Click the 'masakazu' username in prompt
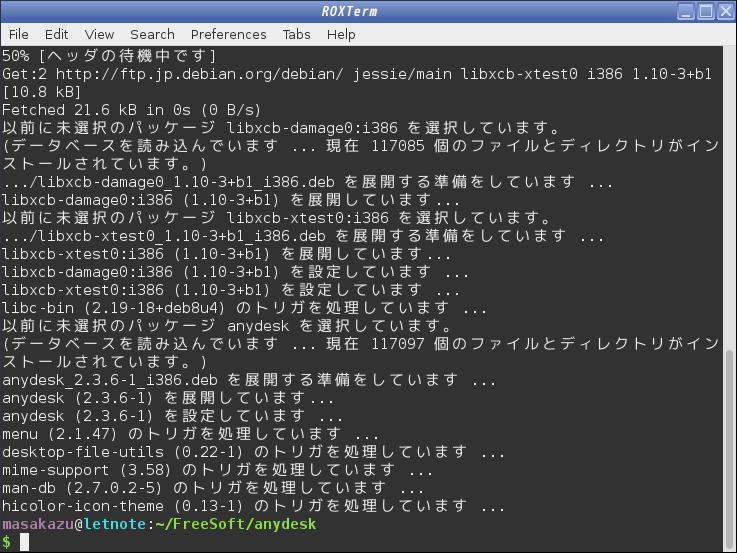The width and height of the screenshot is (737, 553). [x=38, y=524]
